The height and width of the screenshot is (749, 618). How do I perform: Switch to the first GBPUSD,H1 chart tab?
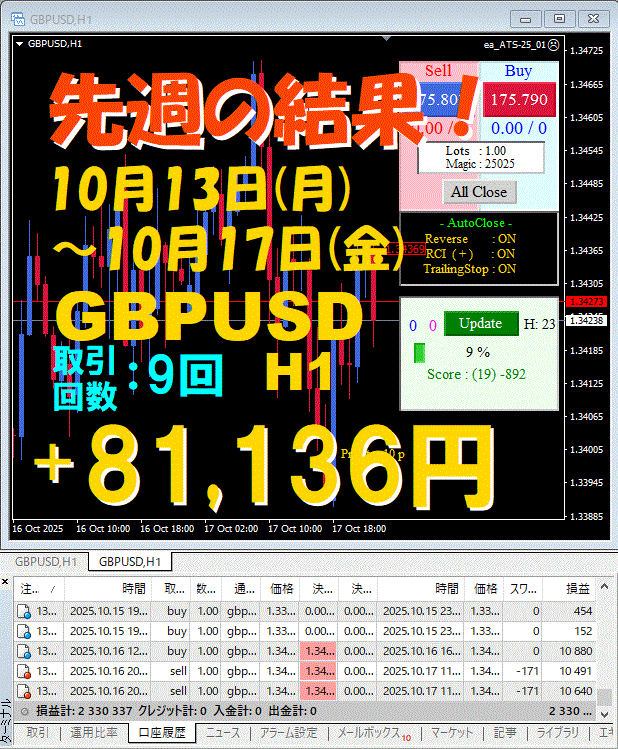pos(46,562)
